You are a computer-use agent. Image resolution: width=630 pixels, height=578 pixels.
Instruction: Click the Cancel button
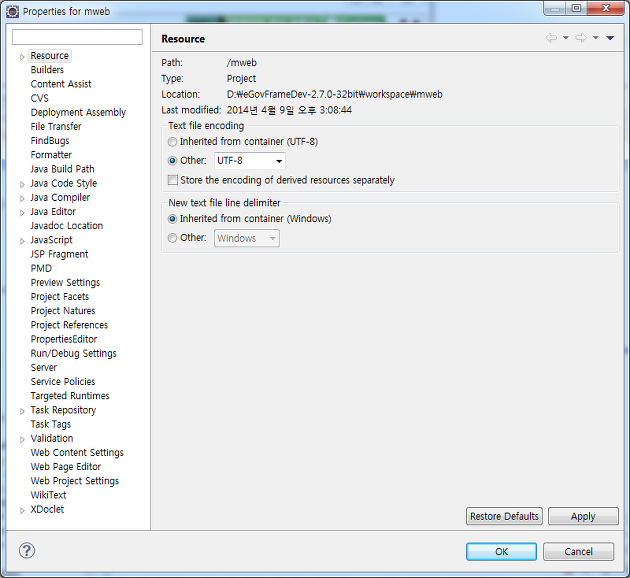click(x=579, y=551)
